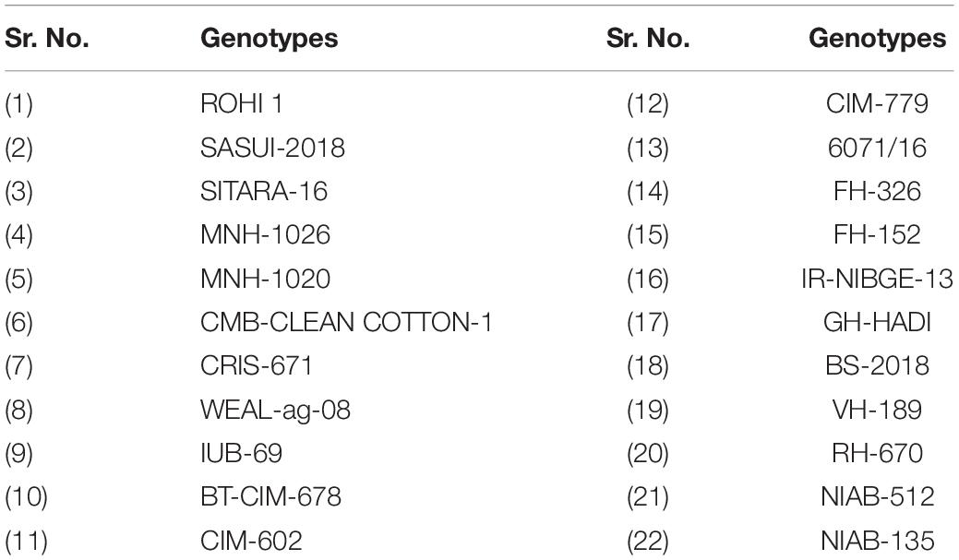Click the IUB-69 entry
Screen dimensions: 959x560
[242, 453]
